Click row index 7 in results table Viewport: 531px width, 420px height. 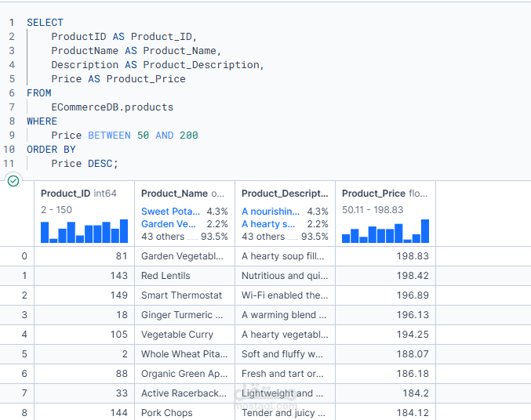coord(24,393)
